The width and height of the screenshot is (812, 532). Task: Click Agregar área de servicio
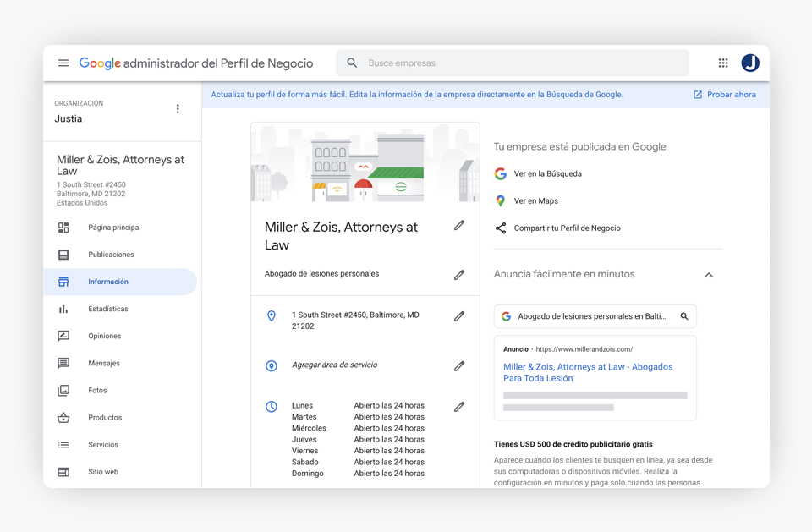335,365
